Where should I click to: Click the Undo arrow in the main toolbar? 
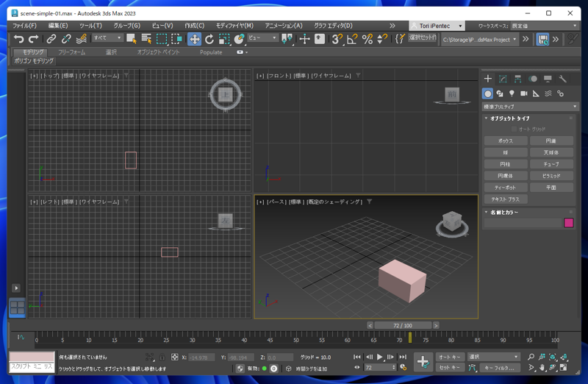tap(19, 39)
